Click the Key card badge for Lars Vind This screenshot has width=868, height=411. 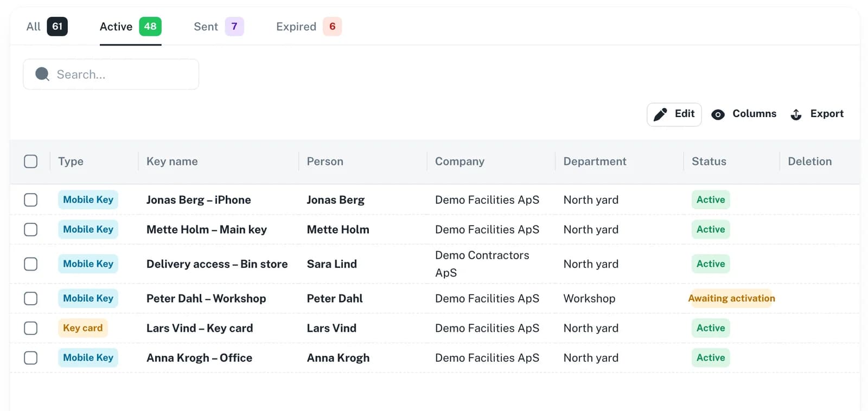coord(83,328)
